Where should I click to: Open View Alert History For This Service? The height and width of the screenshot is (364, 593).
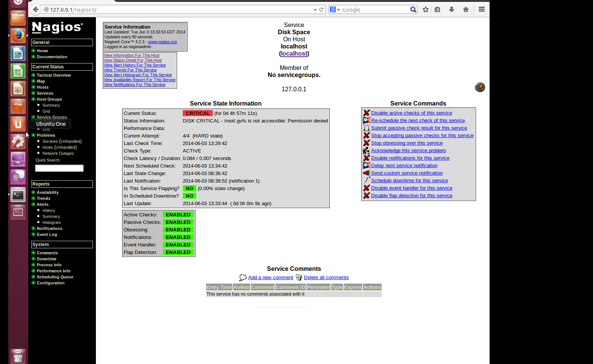click(135, 65)
